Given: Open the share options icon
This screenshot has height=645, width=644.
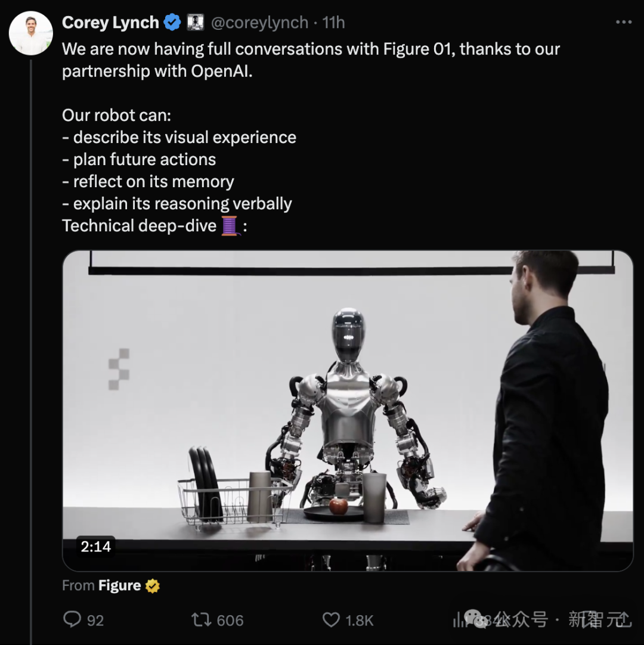Looking at the screenshot, I should pos(625,621).
